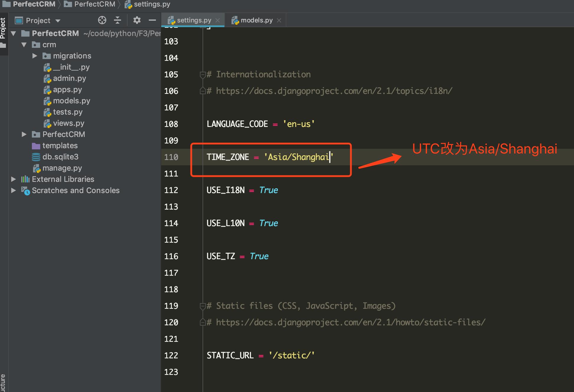Click the collapse all icon in Project panel

[118, 20]
